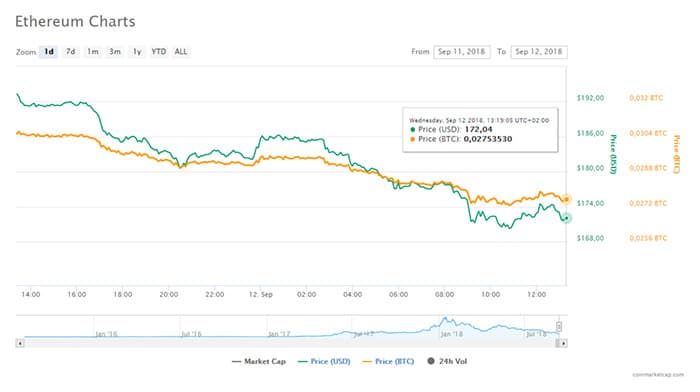Click Jul '16 label in navigator
The width and height of the screenshot is (700, 392).
192,334
